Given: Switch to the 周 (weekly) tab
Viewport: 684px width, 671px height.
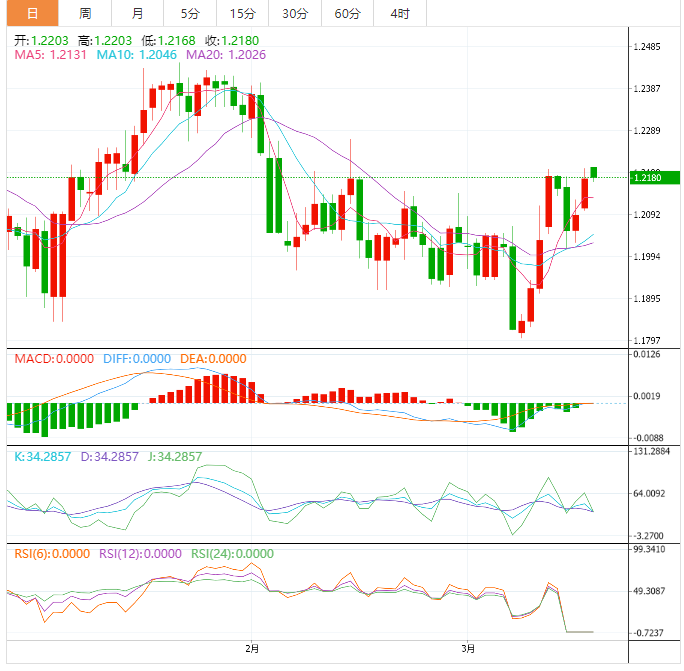Looking at the screenshot, I should 85,14.
